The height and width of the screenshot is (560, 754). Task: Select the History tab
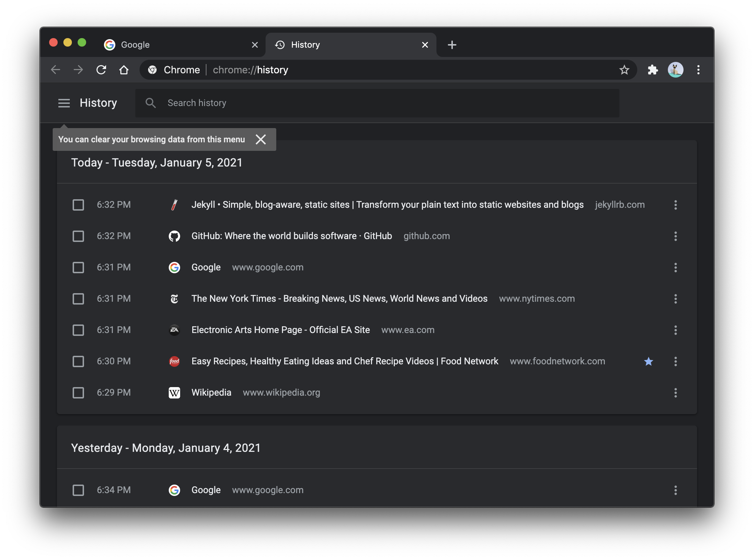coord(351,45)
